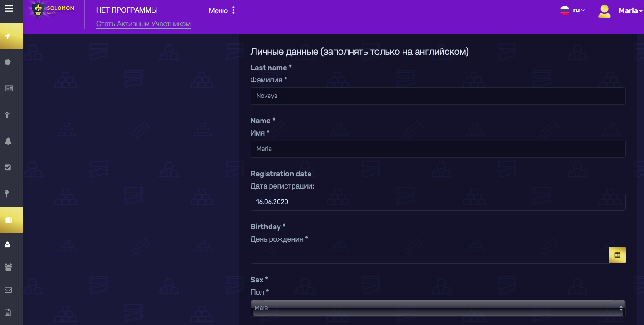This screenshot has height=325, width=644.
Task: Click the Last name field containing Novaya
Action: 438,96
